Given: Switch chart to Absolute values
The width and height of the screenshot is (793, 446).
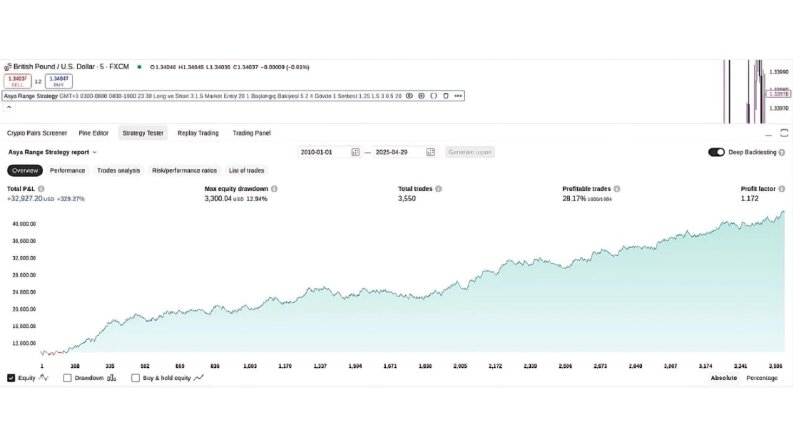Looking at the screenshot, I should pyautogui.click(x=724, y=378).
